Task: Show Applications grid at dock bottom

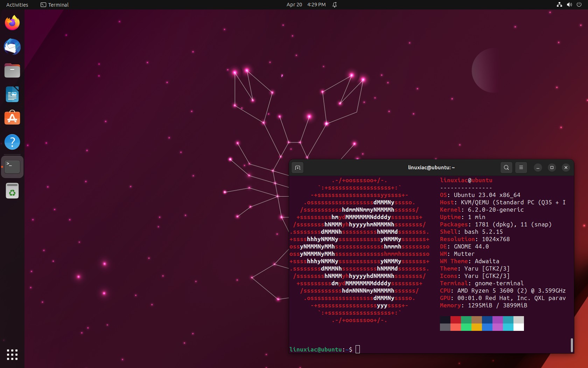Action: tap(12, 355)
